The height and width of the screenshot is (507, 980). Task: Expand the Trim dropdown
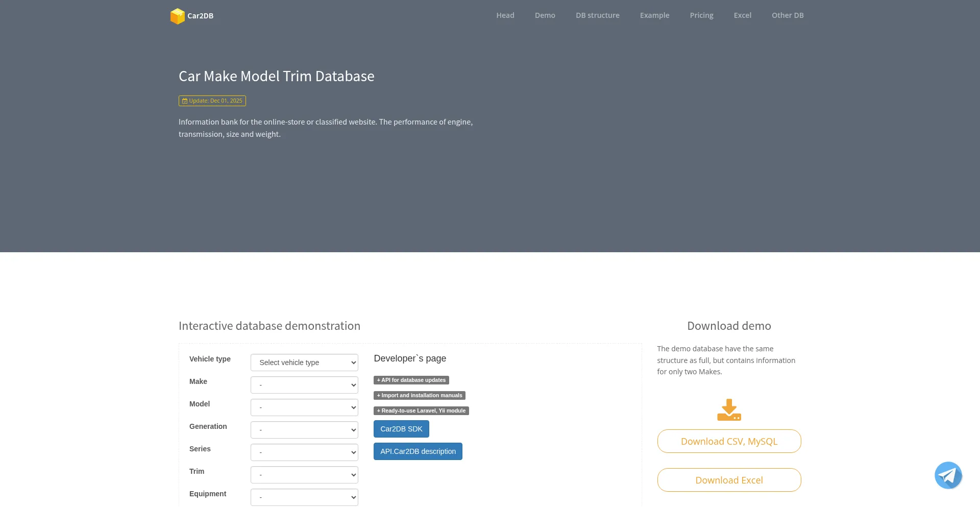[x=304, y=475]
